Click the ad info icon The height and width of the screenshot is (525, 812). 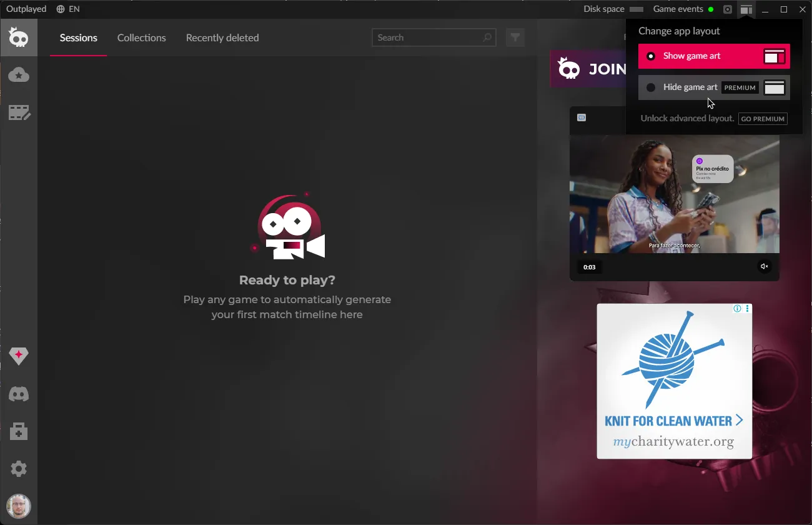point(737,308)
